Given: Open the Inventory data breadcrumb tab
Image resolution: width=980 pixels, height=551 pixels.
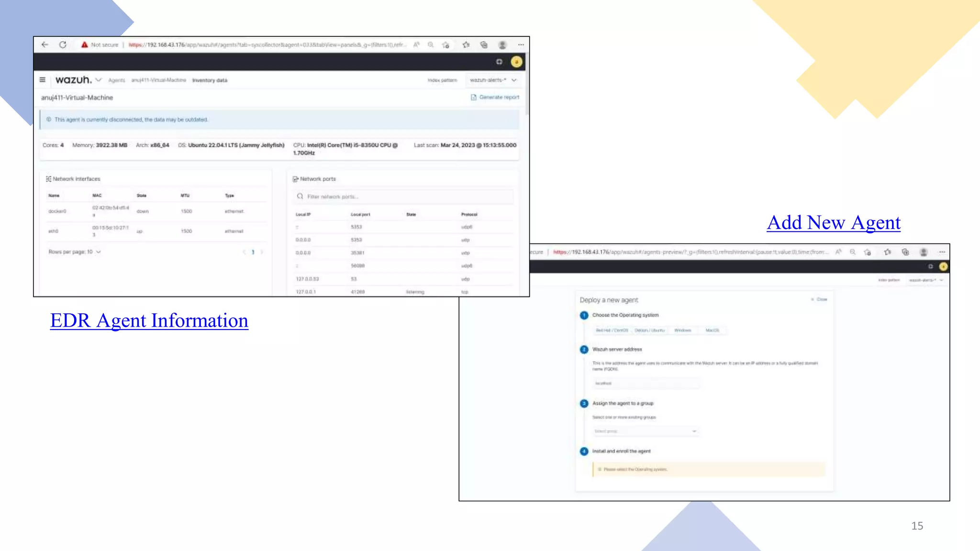Looking at the screenshot, I should (x=210, y=80).
